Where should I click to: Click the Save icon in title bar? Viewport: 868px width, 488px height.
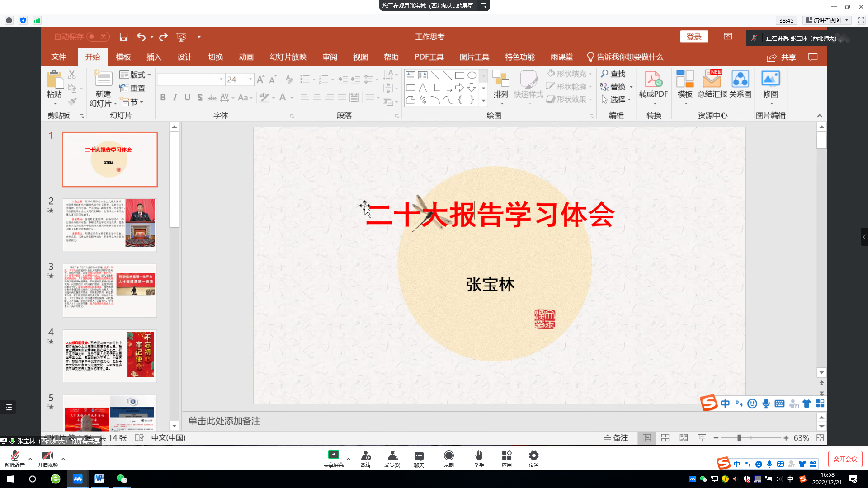coord(123,37)
